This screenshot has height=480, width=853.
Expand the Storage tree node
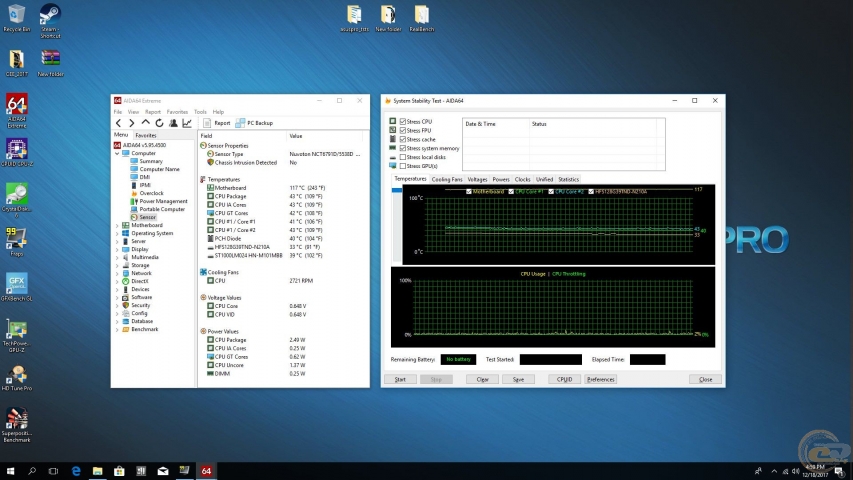click(117, 266)
